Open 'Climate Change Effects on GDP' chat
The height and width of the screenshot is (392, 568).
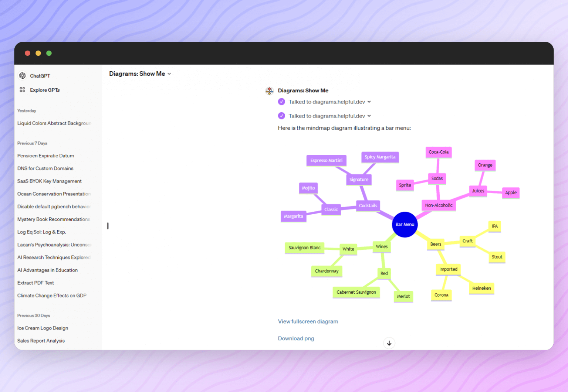click(52, 296)
